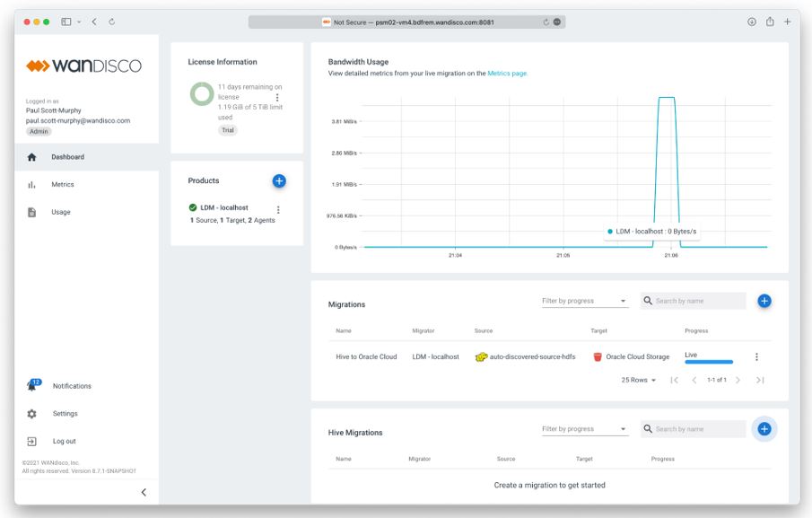Click the blue plus button to add a Product
Screen dimensions: 812x518
[279, 180]
